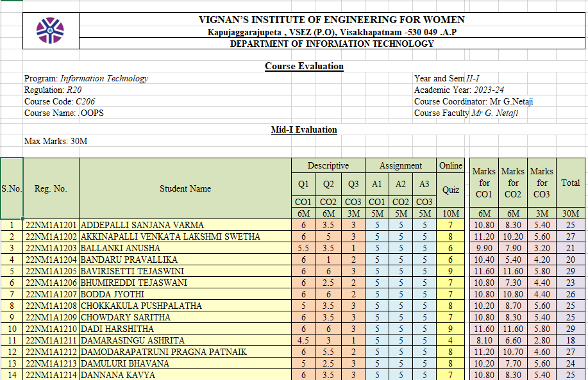Click the Academic Year: 2023-24 cell
Screen dimensions: 588x380
[x=459, y=90]
